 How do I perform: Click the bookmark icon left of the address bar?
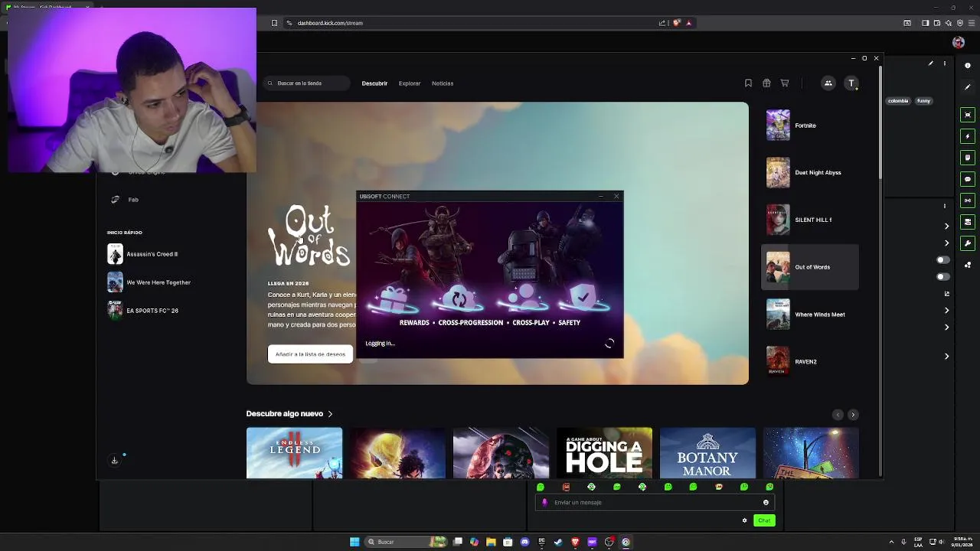click(x=274, y=23)
